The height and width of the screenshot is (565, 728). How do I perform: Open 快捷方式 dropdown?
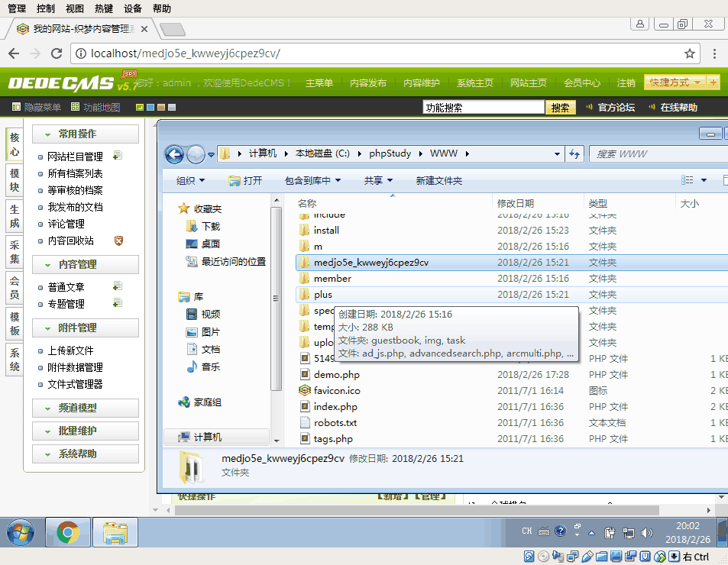(x=675, y=83)
